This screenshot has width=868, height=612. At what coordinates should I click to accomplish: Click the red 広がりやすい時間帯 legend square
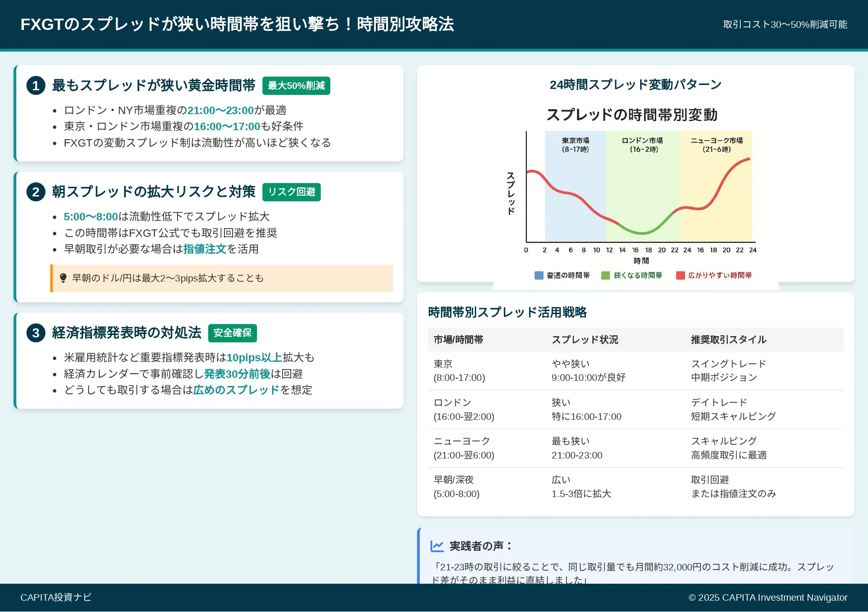(680, 275)
